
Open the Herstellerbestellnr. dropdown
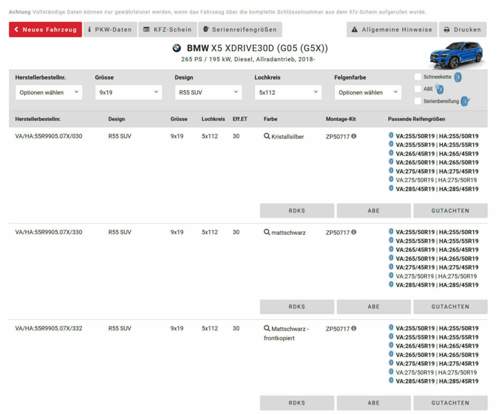click(49, 92)
